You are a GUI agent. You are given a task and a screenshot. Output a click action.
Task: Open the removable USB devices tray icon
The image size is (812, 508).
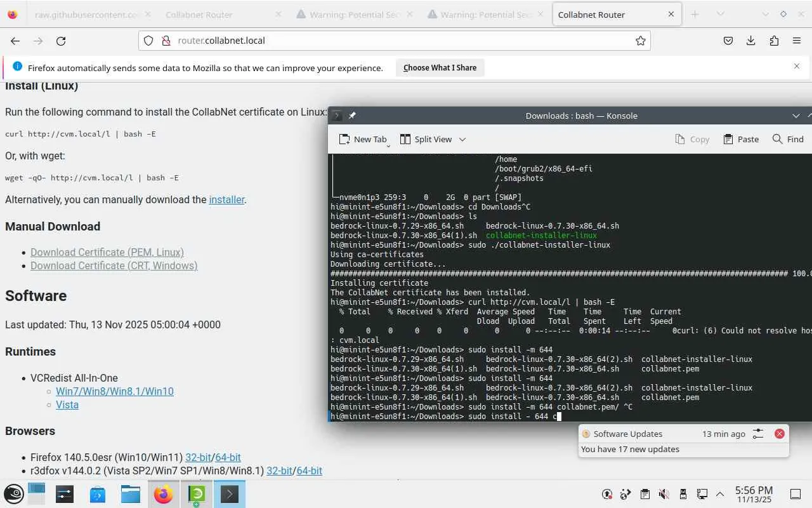[x=683, y=494]
